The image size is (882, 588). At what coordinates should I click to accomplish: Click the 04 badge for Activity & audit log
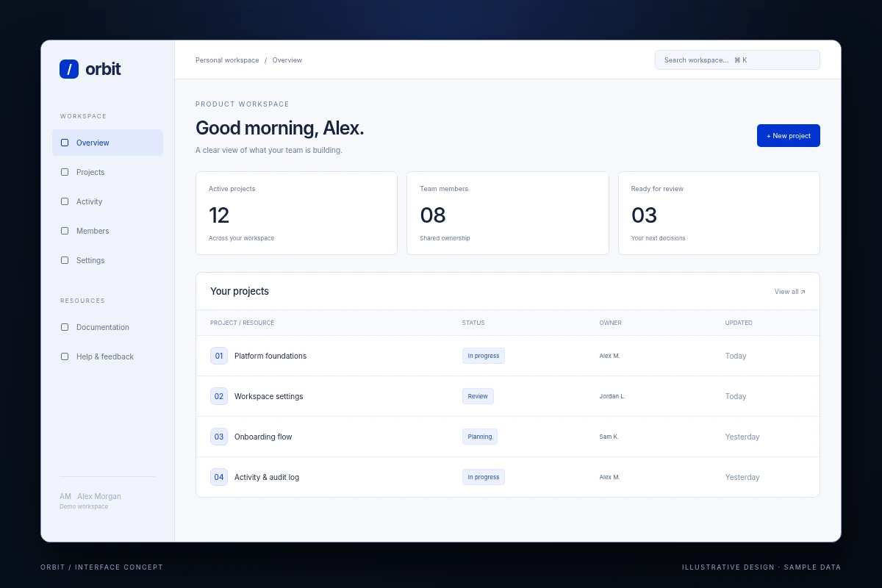point(219,477)
